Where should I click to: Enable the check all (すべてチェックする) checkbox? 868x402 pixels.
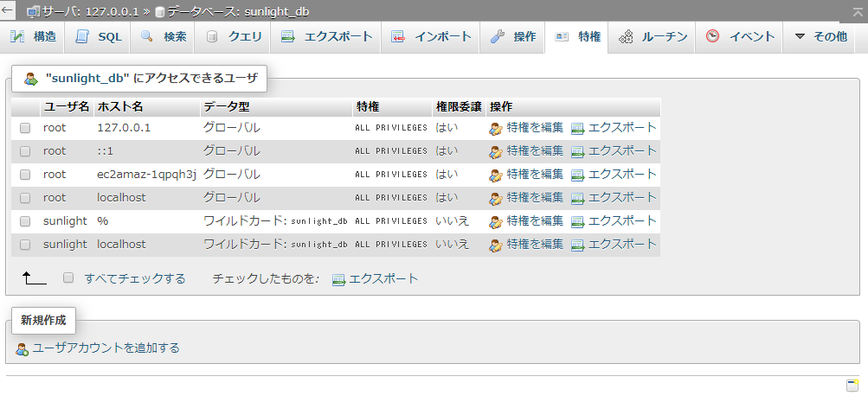click(68, 278)
